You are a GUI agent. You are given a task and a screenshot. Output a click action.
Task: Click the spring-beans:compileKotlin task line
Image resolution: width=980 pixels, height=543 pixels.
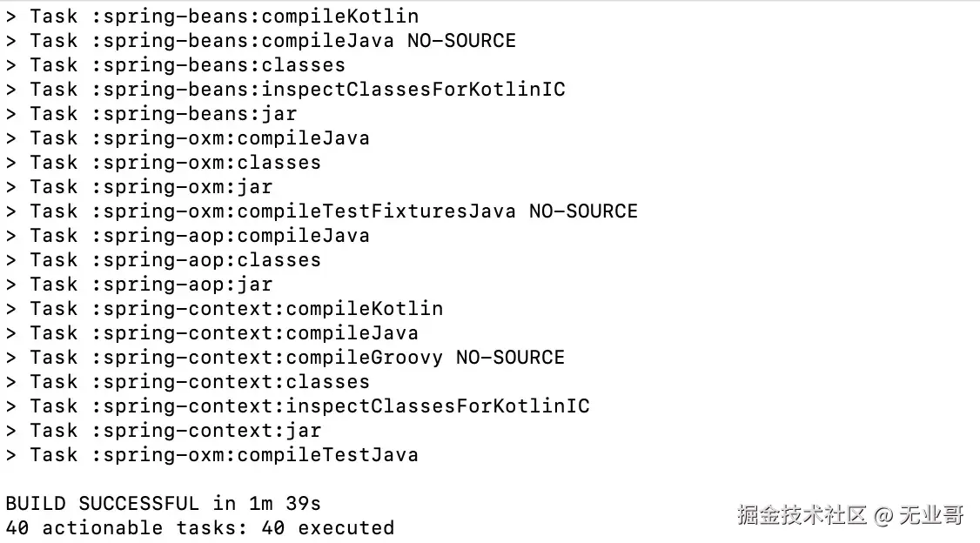[x=211, y=17]
